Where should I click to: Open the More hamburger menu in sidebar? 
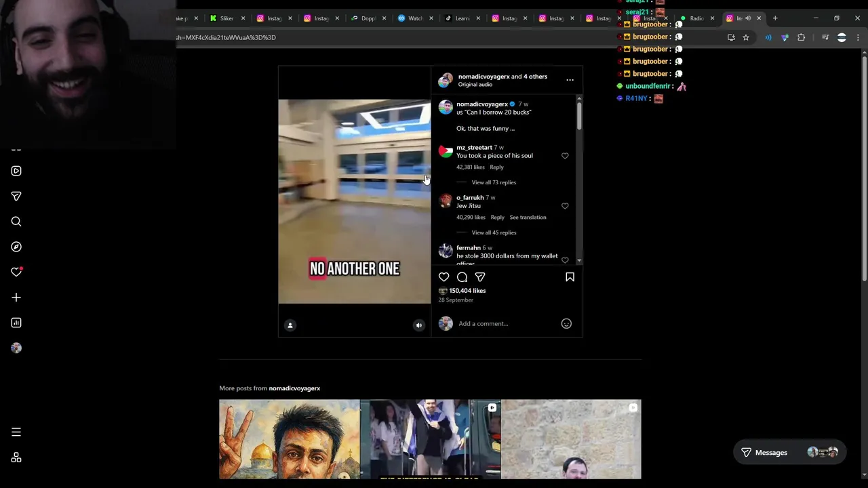coord(16,432)
